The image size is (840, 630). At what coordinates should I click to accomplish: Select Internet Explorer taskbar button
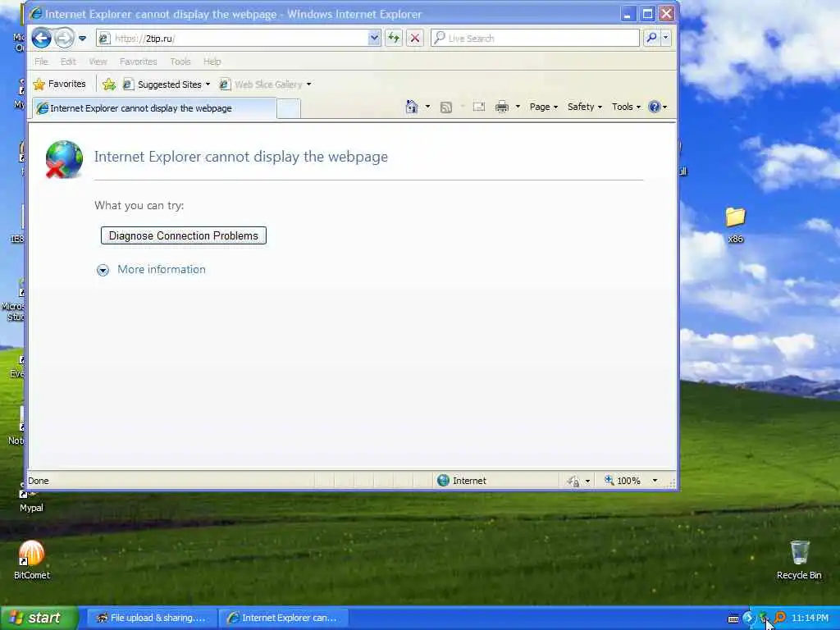tap(284, 618)
